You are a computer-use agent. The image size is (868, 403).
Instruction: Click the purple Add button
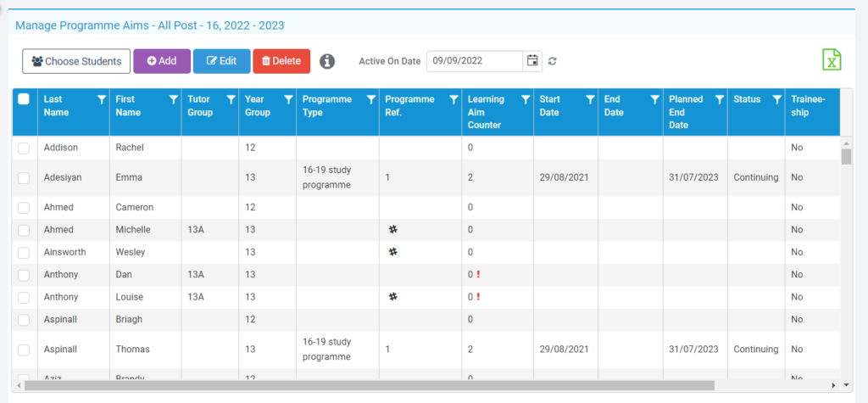162,61
